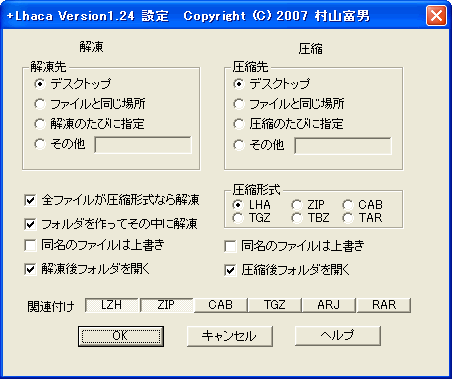The height and width of the screenshot is (379, 452).
Task: Select TGZ compression format radio
Action: (238, 218)
